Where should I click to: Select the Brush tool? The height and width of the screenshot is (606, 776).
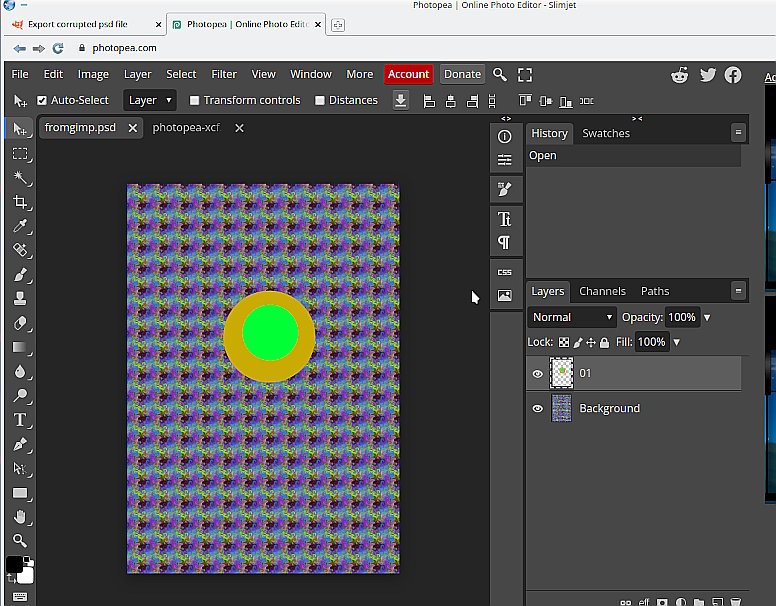19,274
